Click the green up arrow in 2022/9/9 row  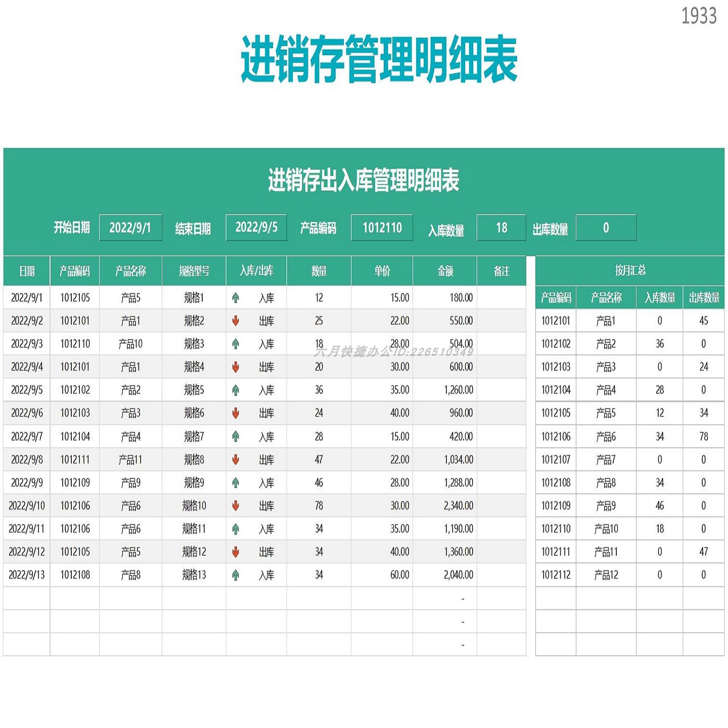pyautogui.click(x=236, y=483)
